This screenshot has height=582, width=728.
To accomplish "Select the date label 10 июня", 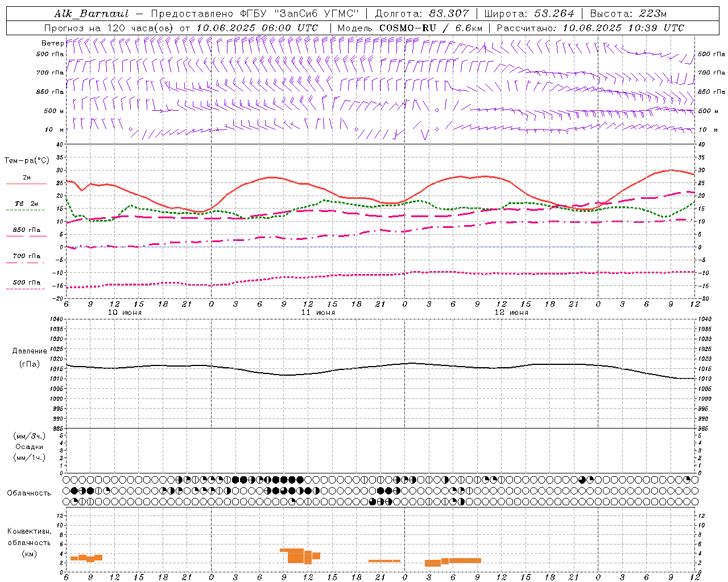I will tap(125, 313).
